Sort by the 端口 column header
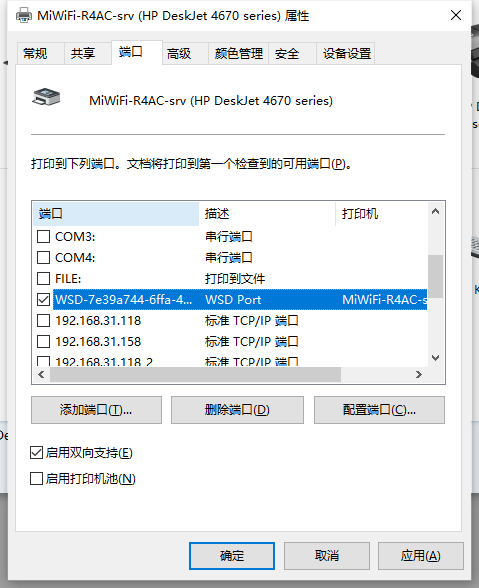 (x=116, y=214)
